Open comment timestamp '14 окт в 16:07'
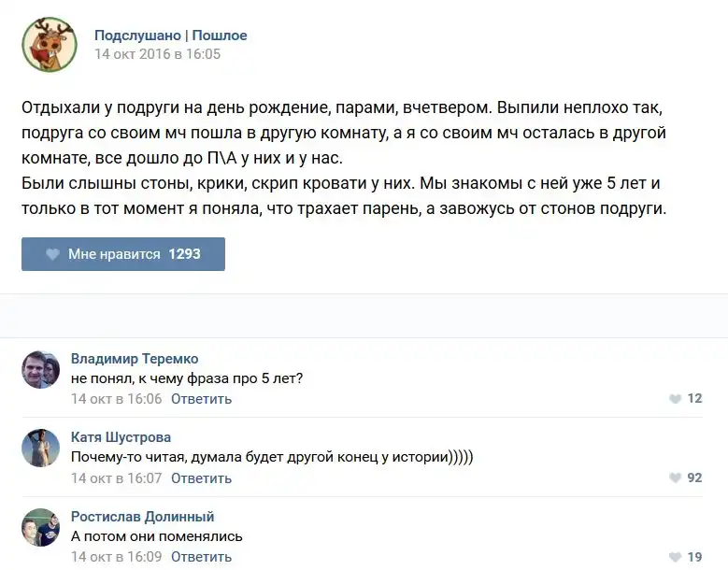Image resolution: width=728 pixels, height=570 pixels. [x=116, y=478]
